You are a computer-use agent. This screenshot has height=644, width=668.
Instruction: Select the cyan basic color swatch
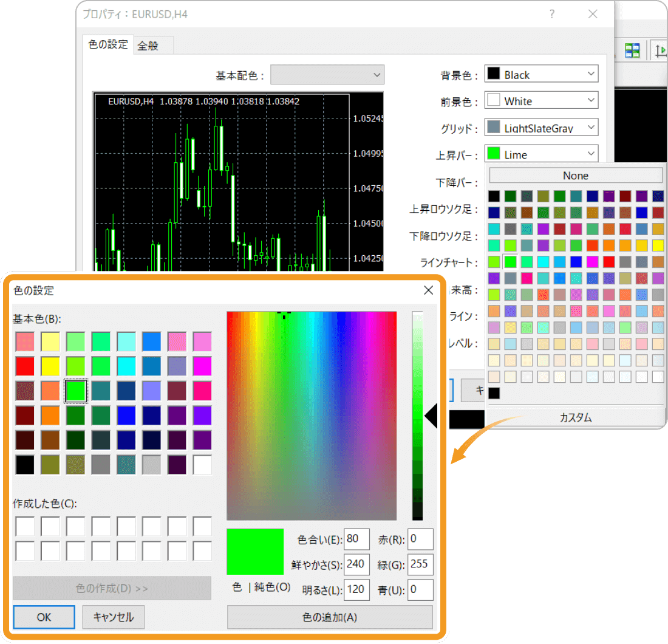pyautogui.click(x=126, y=366)
